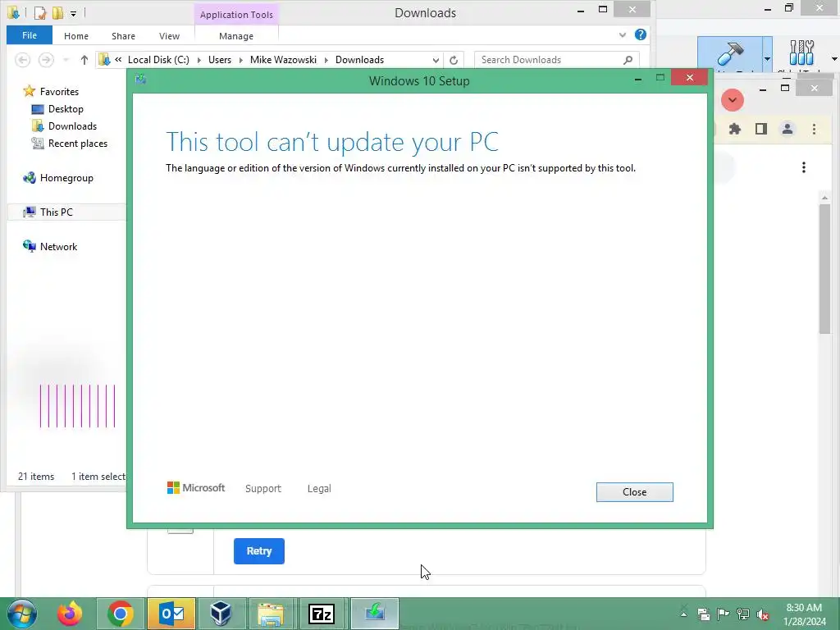This screenshot has height=630, width=840.
Task: Toggle the Chrome side panel icon
Action: pos(761,129)
